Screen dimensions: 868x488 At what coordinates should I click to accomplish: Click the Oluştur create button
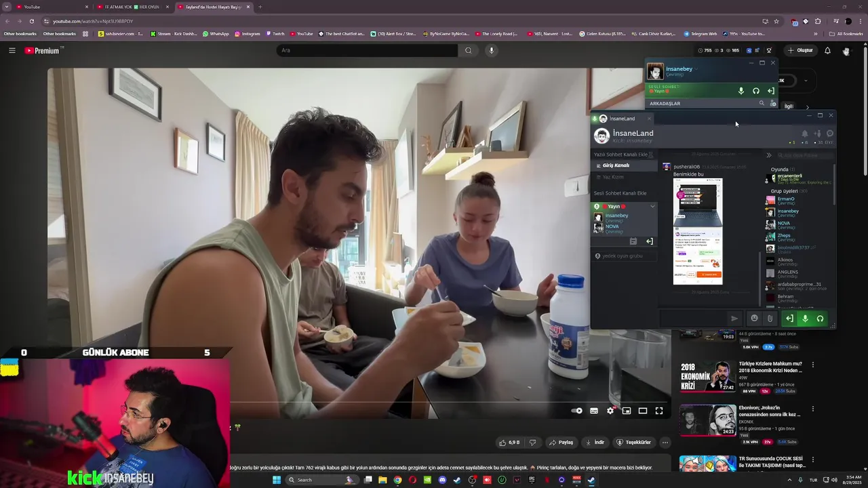click(x=800, y=50)
